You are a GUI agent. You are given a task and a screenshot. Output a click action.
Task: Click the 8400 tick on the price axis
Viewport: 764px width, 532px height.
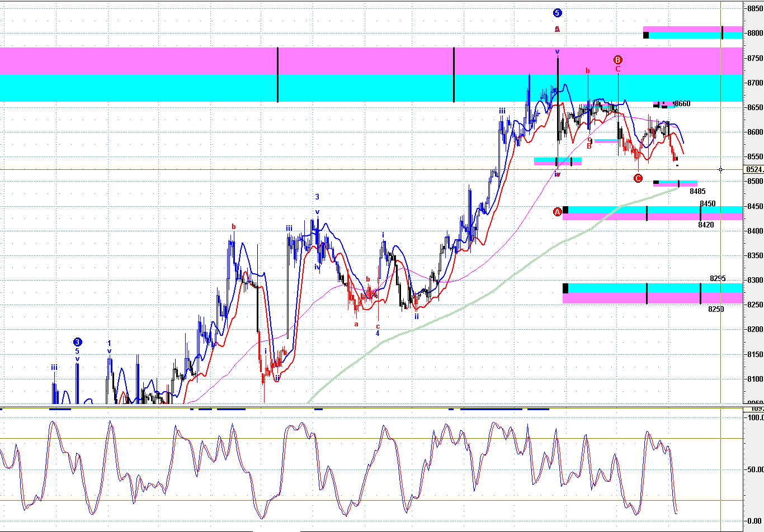click(x=755, y=231)
